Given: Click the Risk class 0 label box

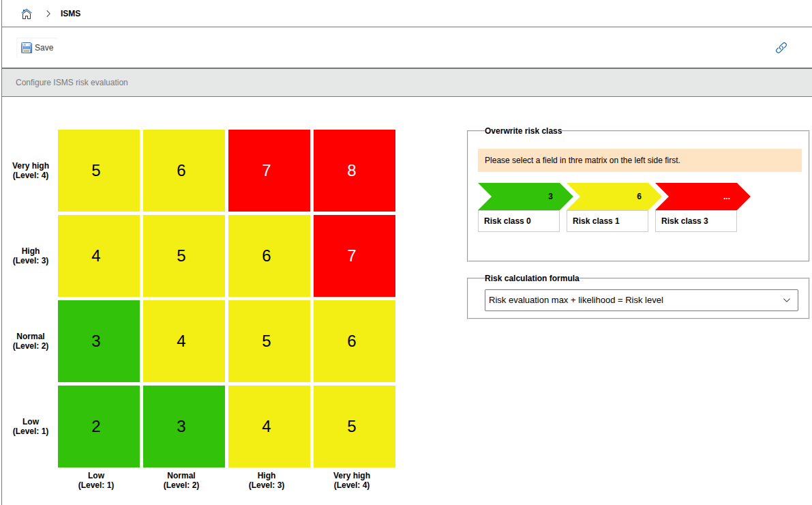Looking at the screenshot, I should [x=518, y=221].
